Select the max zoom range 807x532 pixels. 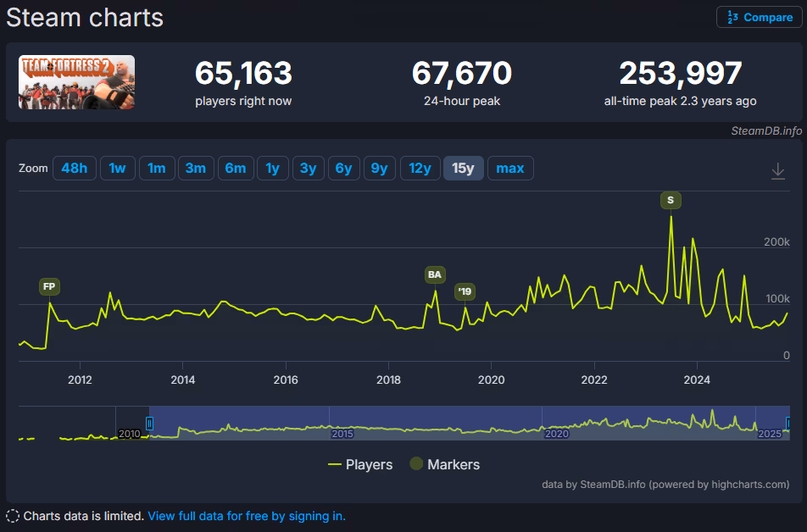510,169
